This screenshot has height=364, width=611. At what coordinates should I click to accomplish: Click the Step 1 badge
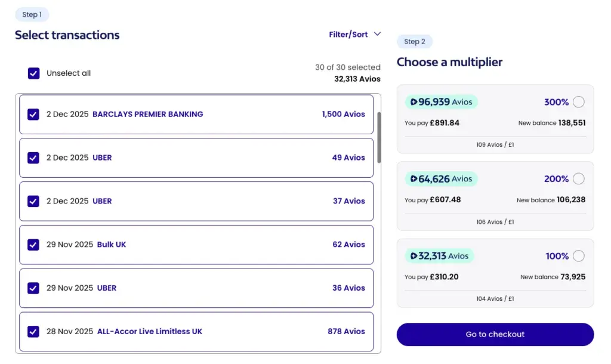pyautogui.click(x=32, y=14)
